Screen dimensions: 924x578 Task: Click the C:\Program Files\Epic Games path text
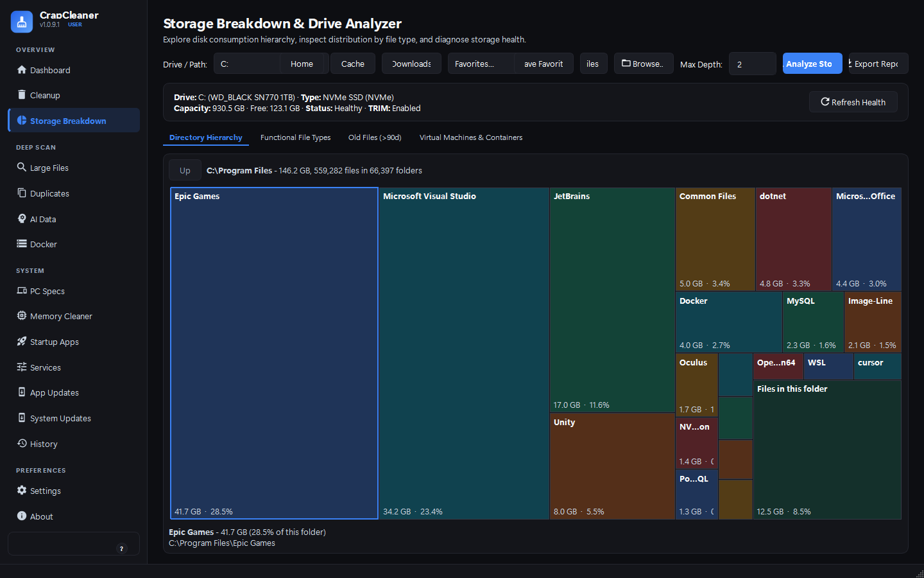[x=222, y=543]
